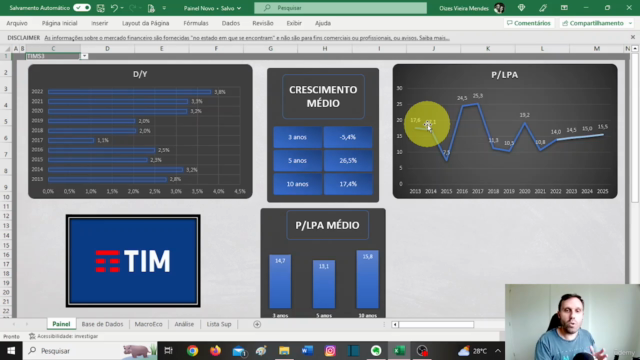The image size is (640, 360).
Task: Click the Select All corner triangle
Action: pyautogui.click(x=7, y=49)
